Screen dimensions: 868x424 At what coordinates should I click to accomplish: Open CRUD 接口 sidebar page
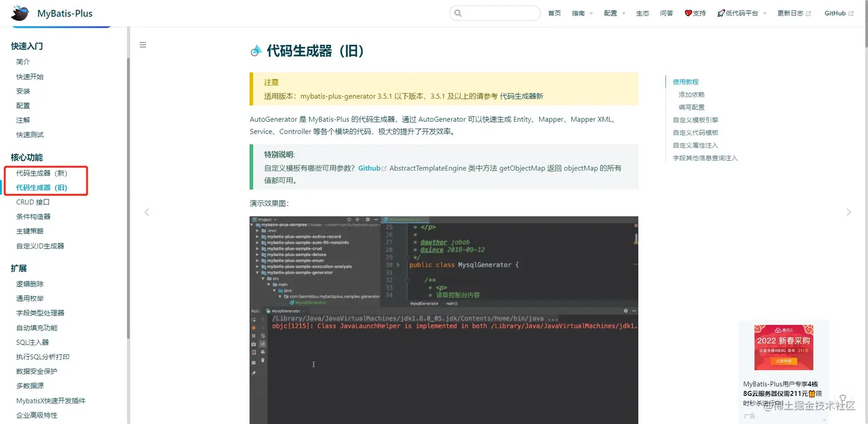pyautogui.click(x=33, y=202)
